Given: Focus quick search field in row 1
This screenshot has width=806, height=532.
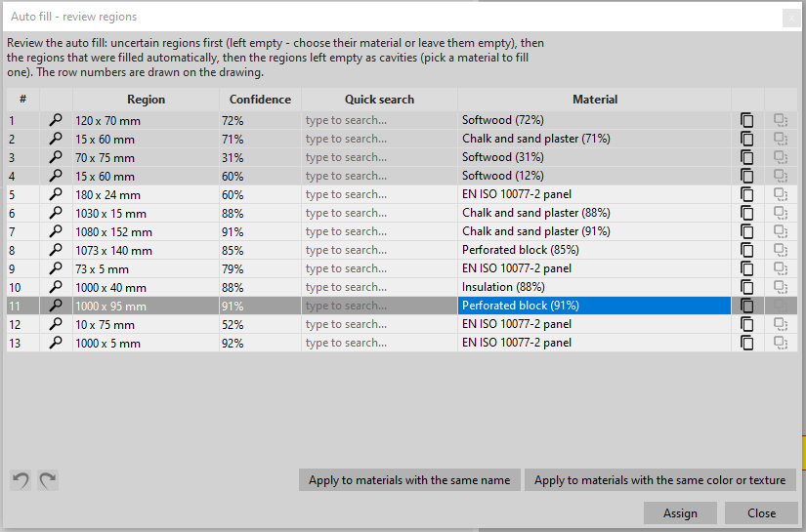Looking at the screenshot, I should 379,120.
